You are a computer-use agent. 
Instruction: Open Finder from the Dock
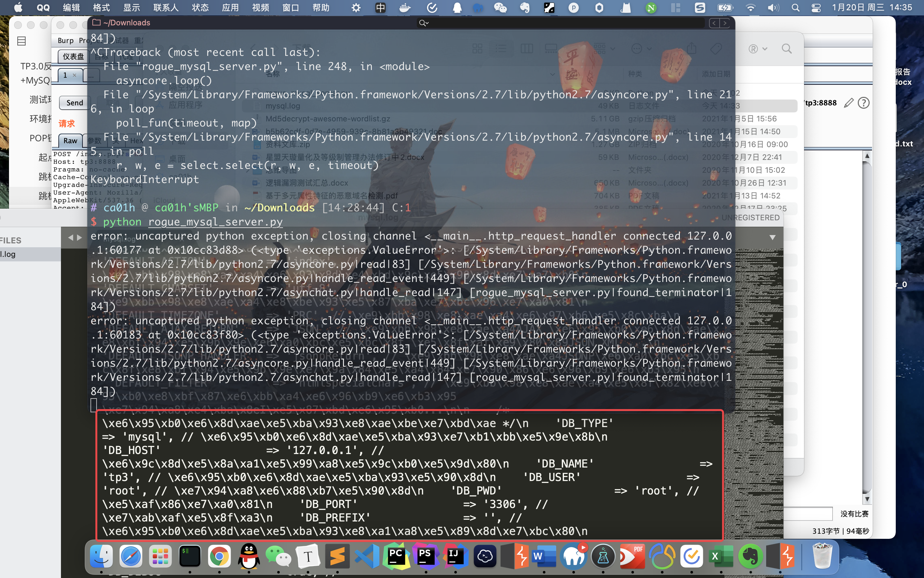click(x=101, y=556)
